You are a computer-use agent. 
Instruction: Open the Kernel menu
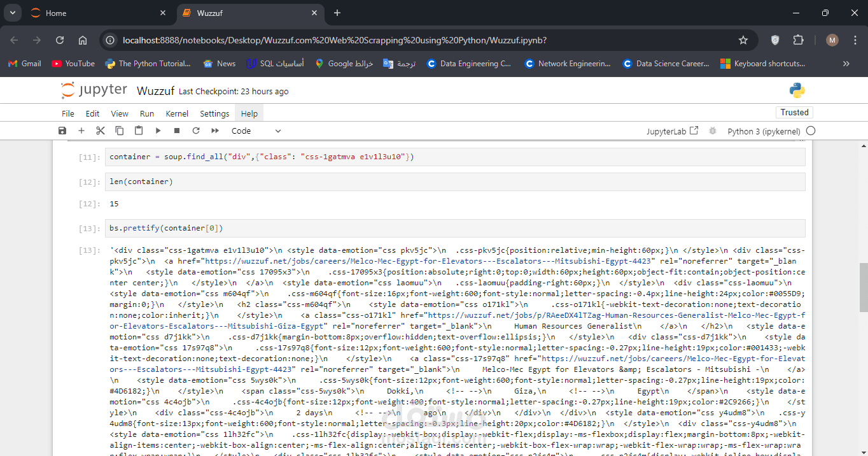[x=177, y=113]
